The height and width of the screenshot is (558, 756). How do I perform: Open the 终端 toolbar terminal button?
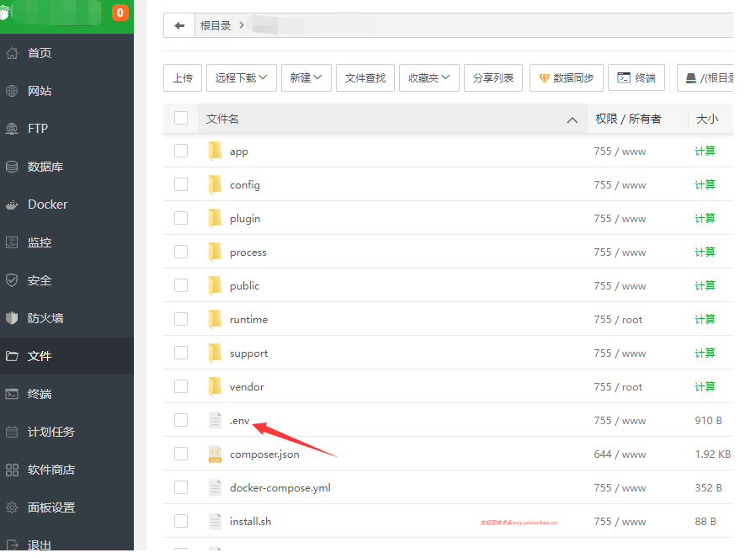click(x=636, y=78)
